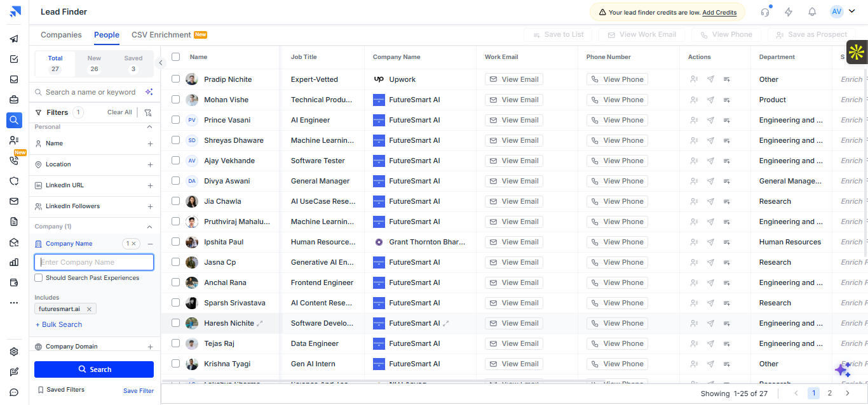868x405 pixels.
Task: Open the tasks checkbox sidebar icon
Action: tap(14, 59)
